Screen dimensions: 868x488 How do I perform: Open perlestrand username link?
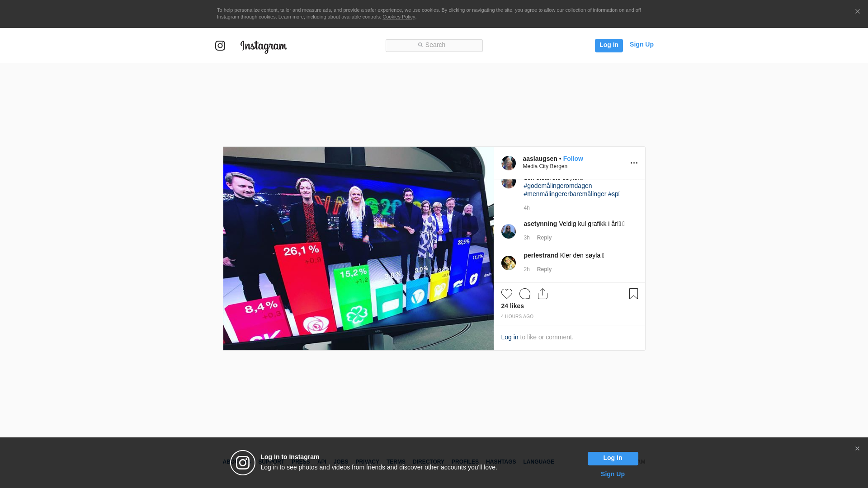click(541, 255)
